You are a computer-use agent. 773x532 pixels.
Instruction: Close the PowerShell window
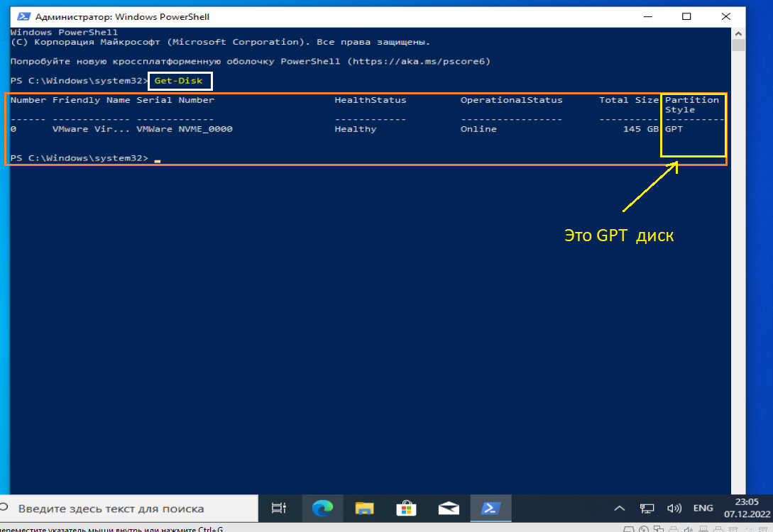(725, 17)
